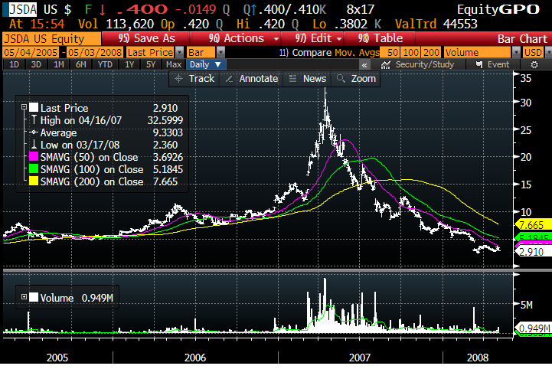Viewport: 552px width, 392px height.
Task: Open the Last Price field dropdown arrow
Action: point(180,53)
